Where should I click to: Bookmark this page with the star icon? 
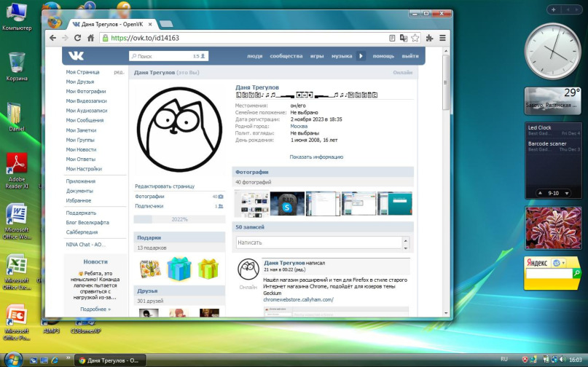coord(415,38)
